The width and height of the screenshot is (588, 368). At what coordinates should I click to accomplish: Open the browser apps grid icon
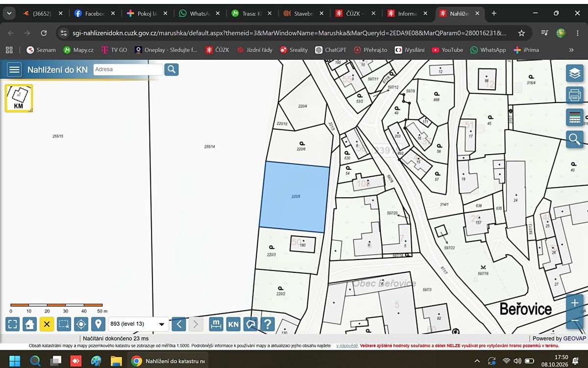pyautogui.click(x=9, y=50)
